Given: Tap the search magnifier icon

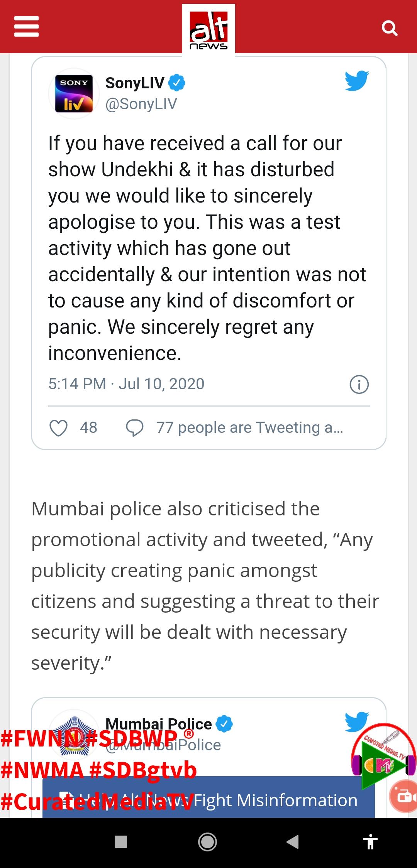Looking at the screenshot, I should coord(389,28).
